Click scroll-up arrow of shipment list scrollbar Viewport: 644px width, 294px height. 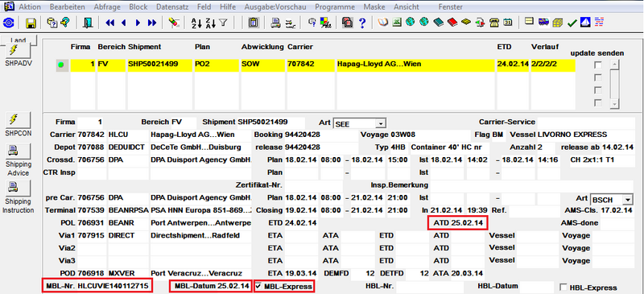(614, 64)
